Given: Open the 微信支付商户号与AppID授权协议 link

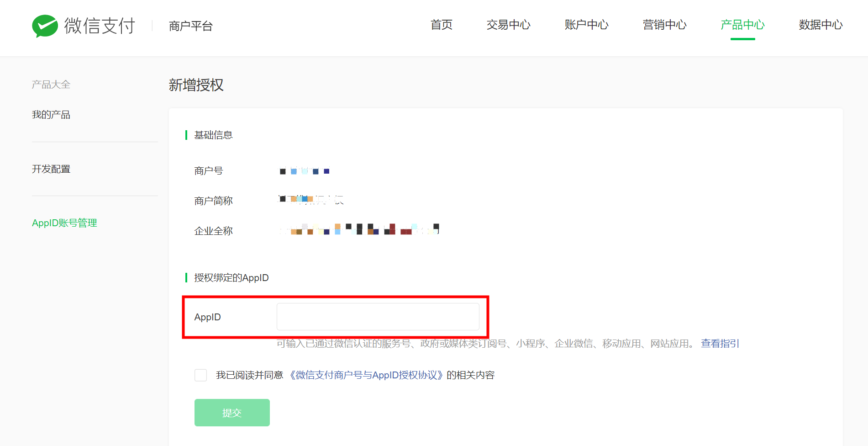Looking at the screenshot, I should pos(366,375).
